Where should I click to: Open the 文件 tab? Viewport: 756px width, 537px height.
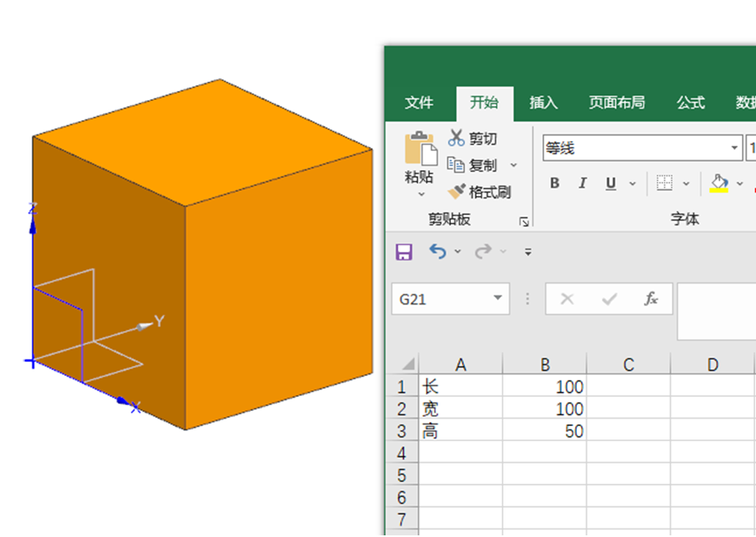pos(419,103)
